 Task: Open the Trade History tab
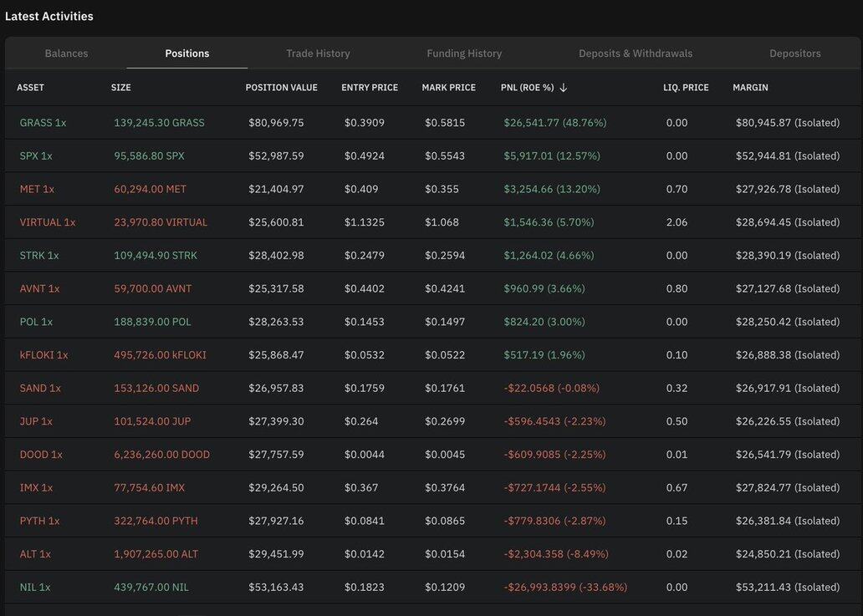pos(318,53)
